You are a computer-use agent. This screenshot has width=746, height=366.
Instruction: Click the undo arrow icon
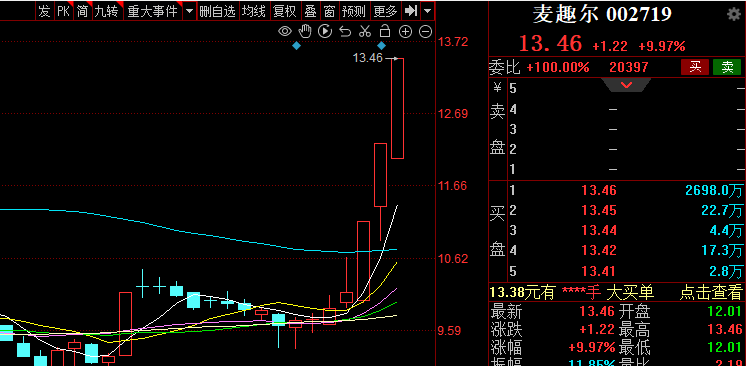345,32
